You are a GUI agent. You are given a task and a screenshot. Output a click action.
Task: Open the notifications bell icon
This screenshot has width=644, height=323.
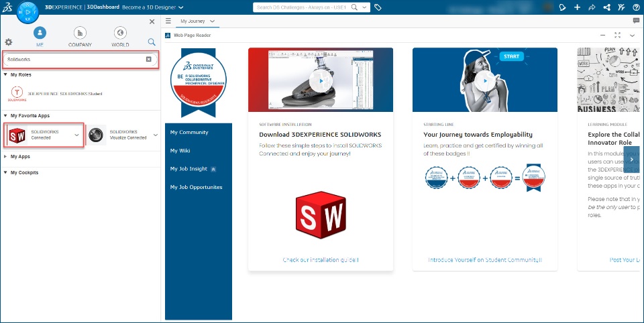pos(562,7)
